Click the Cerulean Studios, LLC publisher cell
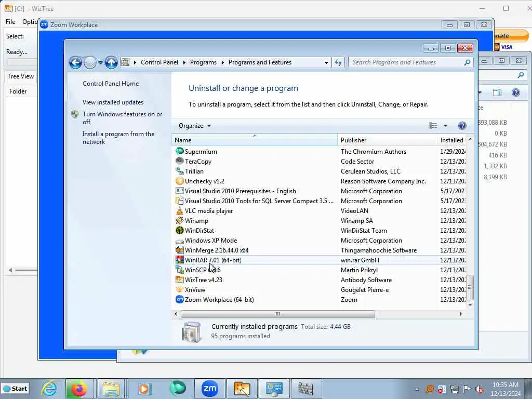Viewport: 532px width, 399px height. (370, 171)
